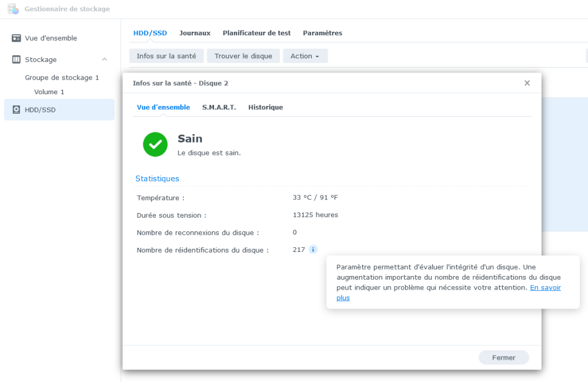Click the info icon next to 217
Screen dimensions: 588x382
point(313,250)
